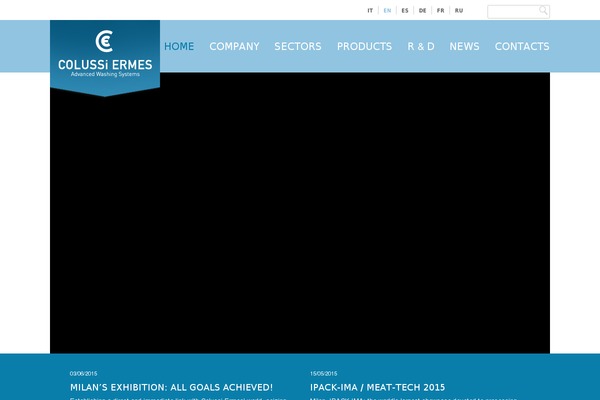Switch language to FR
The height and width of the screenshot is (400, 600).
(440, 11)
